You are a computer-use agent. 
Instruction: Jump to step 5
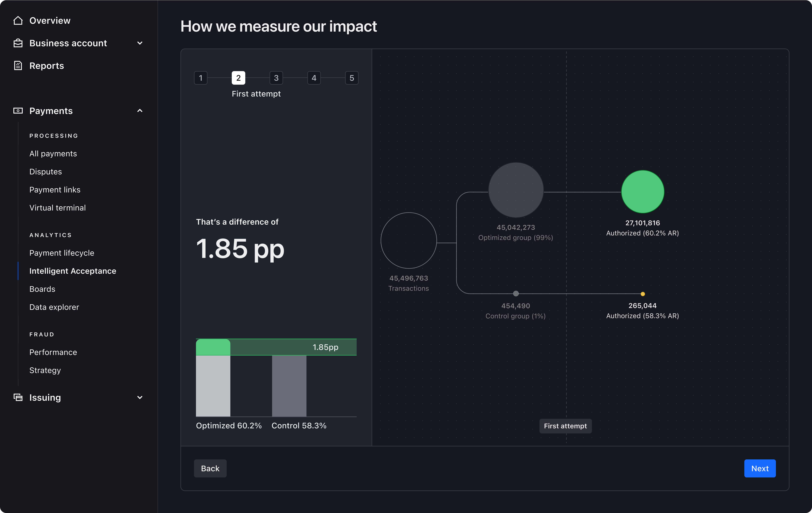point(352,78)
